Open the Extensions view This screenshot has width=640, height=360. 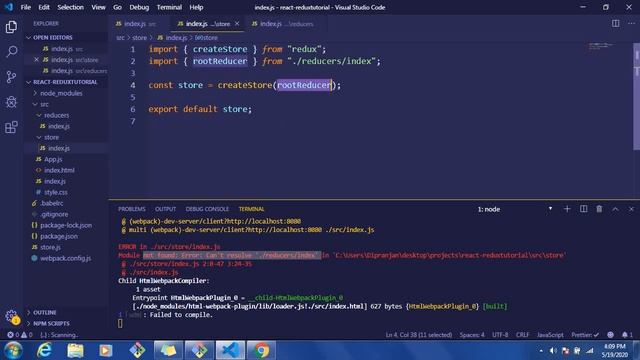pyautogui.click(x=11, y=127)
